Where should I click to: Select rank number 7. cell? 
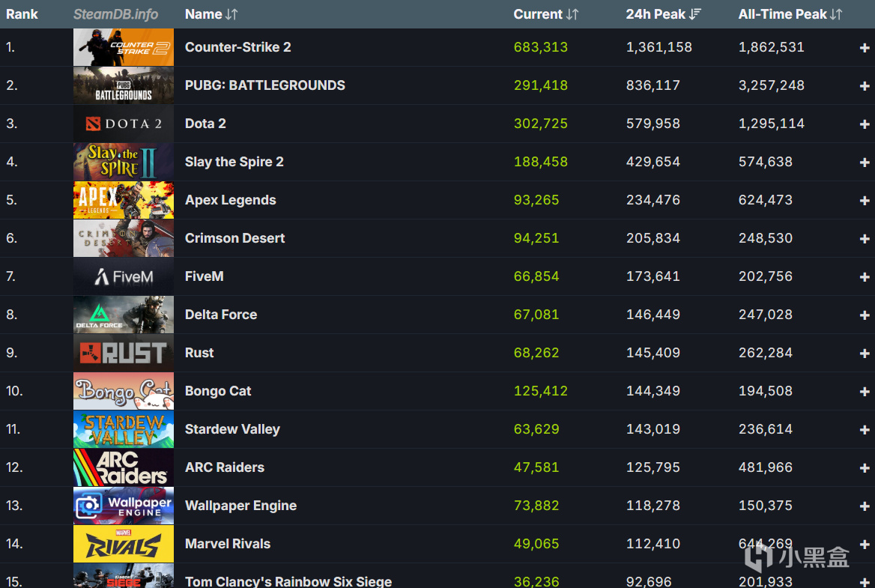pos(11,276)
